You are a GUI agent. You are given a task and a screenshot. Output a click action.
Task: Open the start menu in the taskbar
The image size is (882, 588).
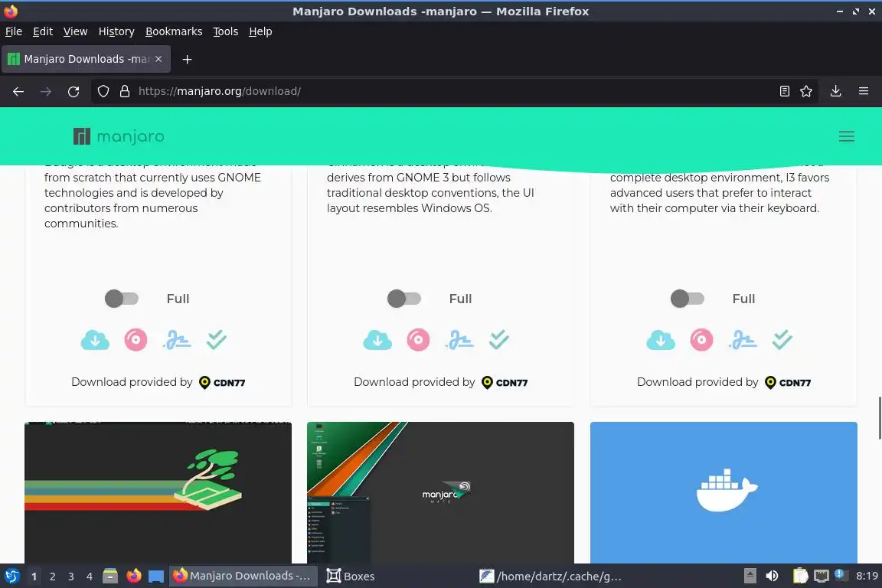[x=11, y=577]
